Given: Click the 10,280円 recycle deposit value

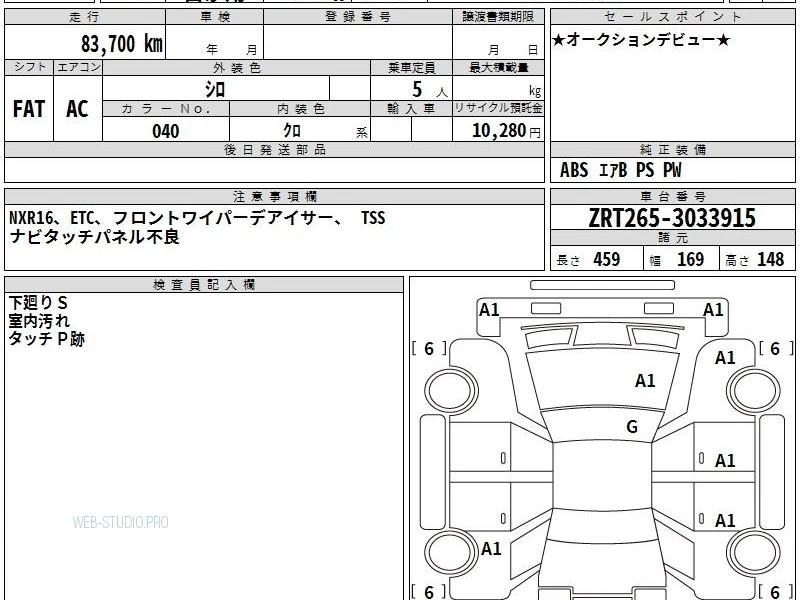Looking at the screenshot, I should pos(506,131).
